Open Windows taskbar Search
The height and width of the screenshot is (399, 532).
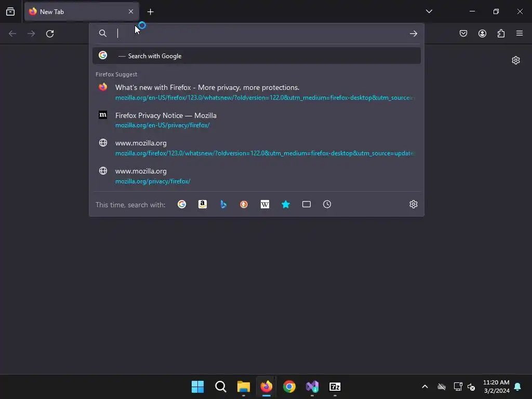(x=220, y=387)
